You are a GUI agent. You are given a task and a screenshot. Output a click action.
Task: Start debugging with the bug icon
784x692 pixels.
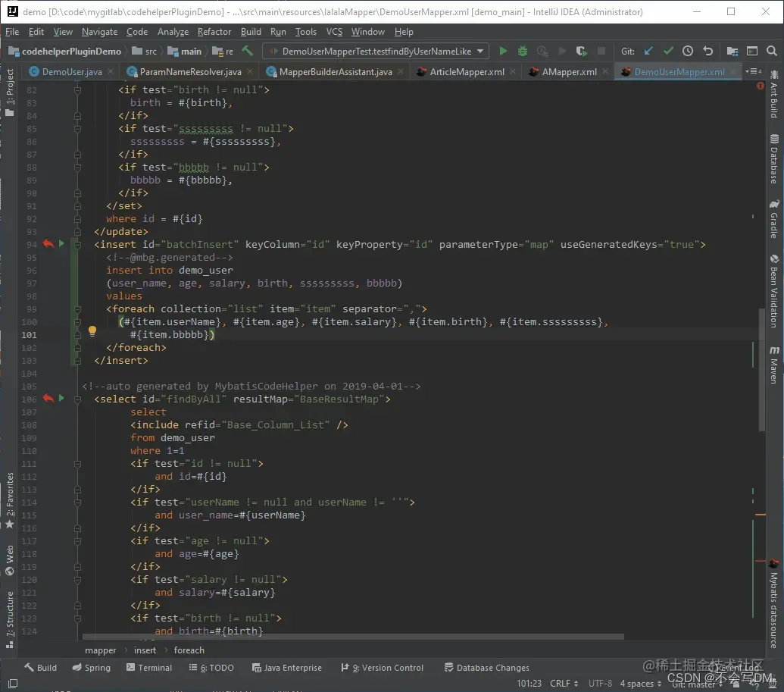pos(523,51)
